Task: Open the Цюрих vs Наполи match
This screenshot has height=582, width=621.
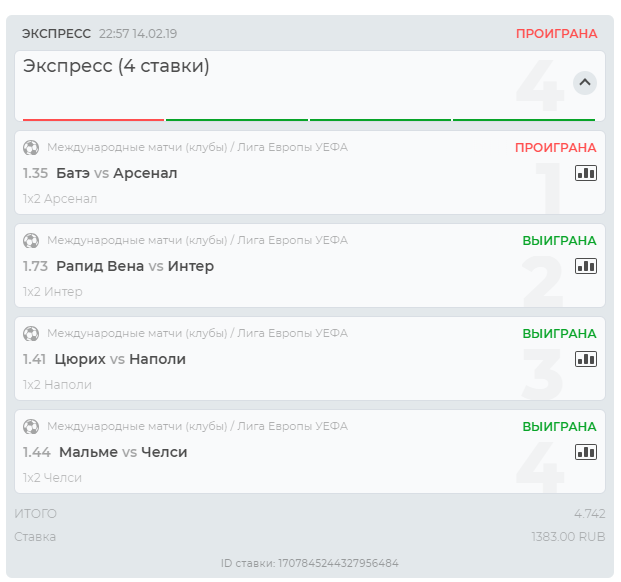Action: click(120, 359)
